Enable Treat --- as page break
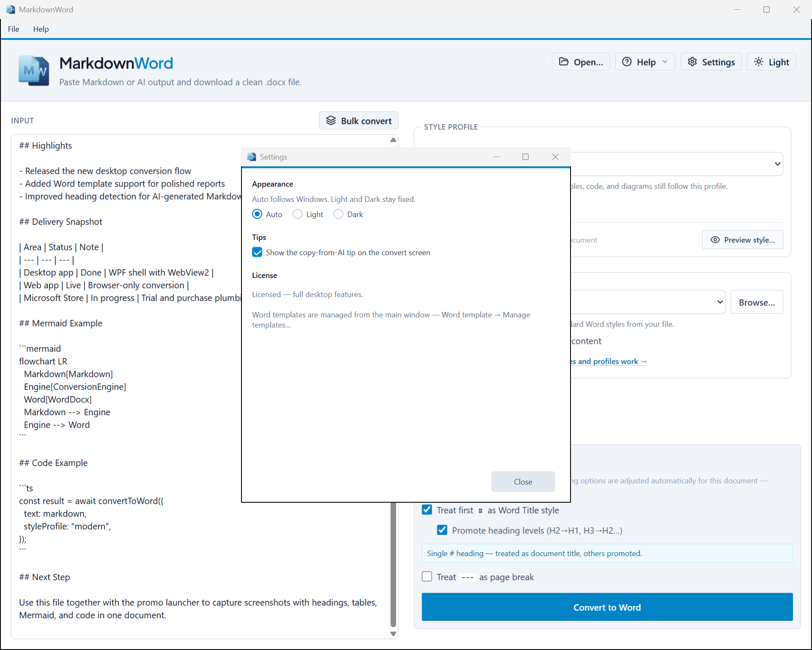 [427, 576]
